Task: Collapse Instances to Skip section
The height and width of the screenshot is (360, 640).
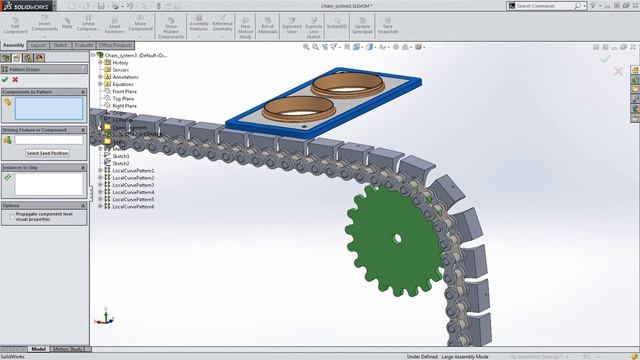Action: point(83,168)
